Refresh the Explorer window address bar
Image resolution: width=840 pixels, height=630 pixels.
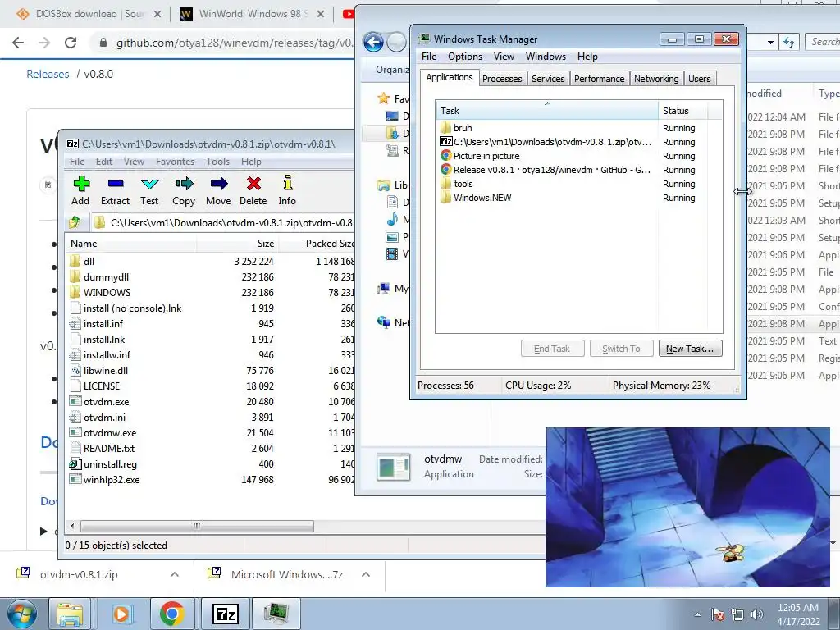pos(789,42)
